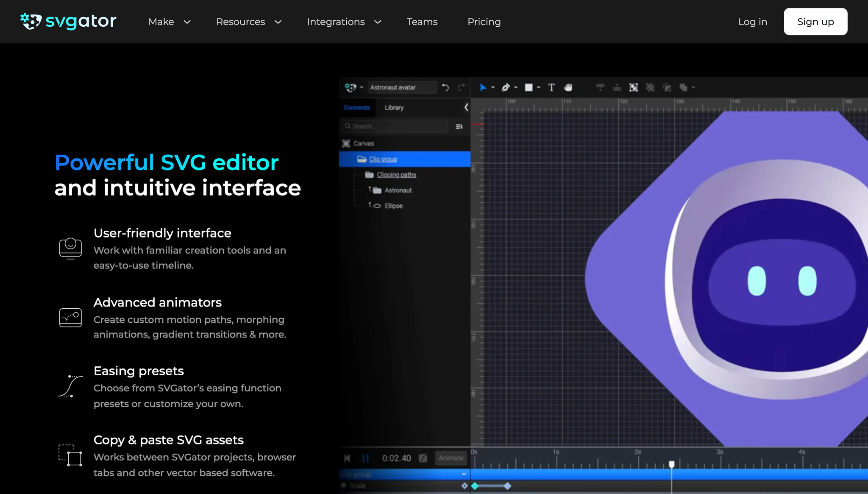The width and height of the screenshot is (868, 494).
Task: Click the teal keyframe on the Scale track
Action: (475, 486)
